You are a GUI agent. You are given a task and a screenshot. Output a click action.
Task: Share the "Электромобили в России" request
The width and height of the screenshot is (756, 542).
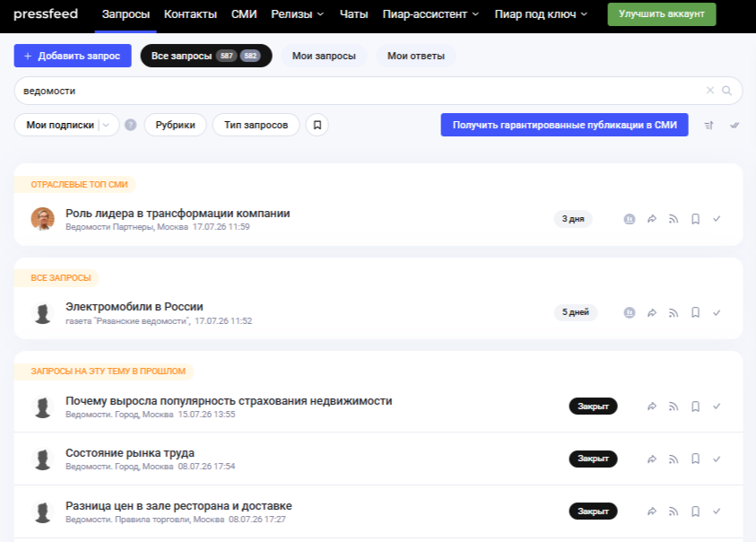652,313
